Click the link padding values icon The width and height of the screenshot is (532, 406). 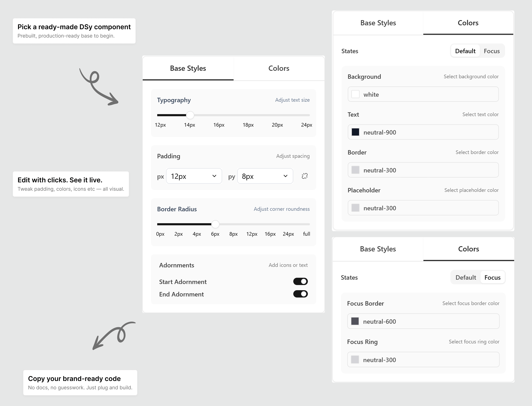click(304, 176)
